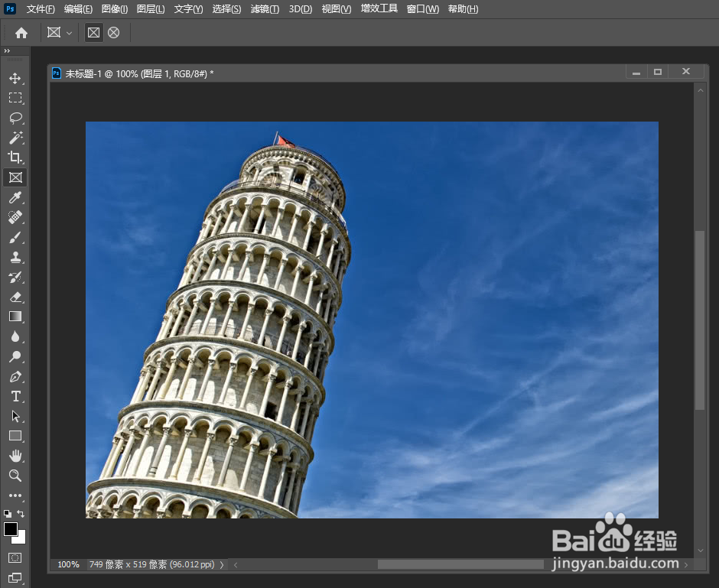This screenshot has height=588, width=719.
Task: Select the Rectangular Marquee tool
Action: [x=15, y=98]
